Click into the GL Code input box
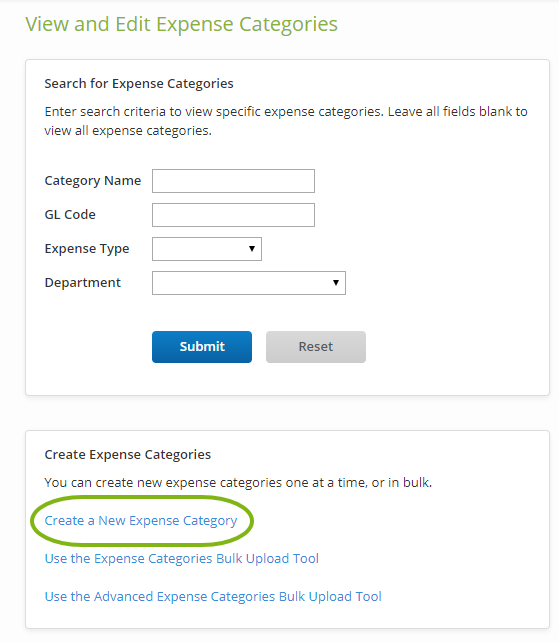The width and height of the screenshot is (559, 642). [x=233, y=215]
